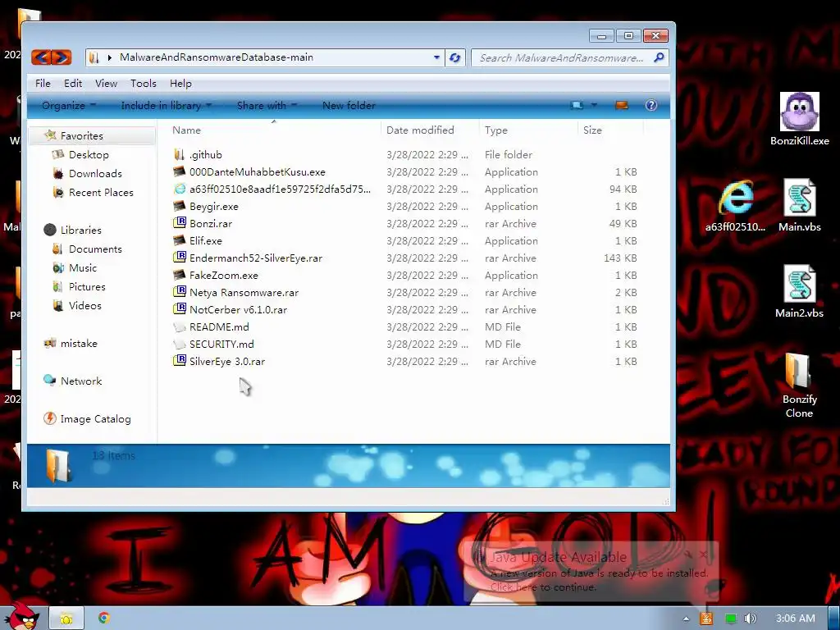Open Image Catalog in navigation pane
The width and height of the screenshot is (840, 630).
(95, 419)
